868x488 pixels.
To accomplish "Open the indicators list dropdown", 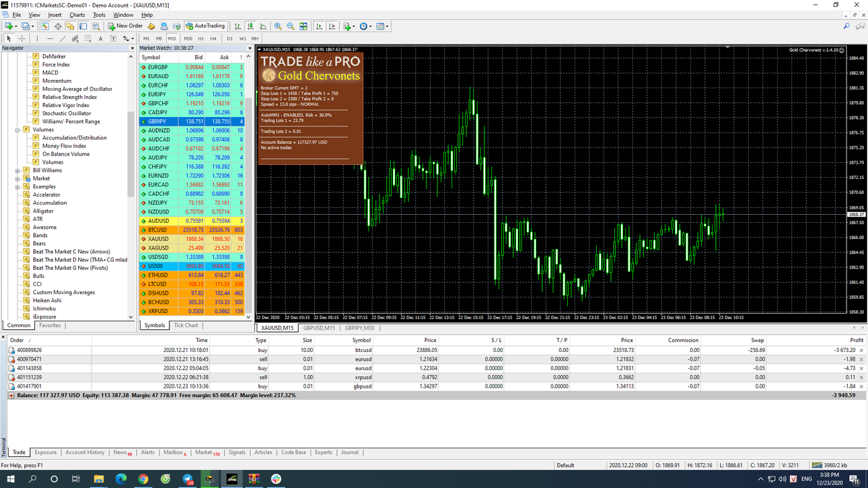I will coord(349,26).
